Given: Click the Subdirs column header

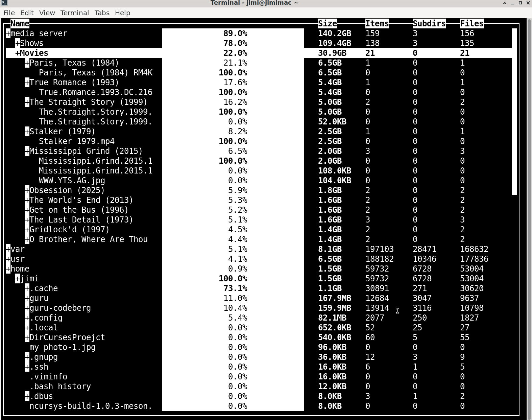Looking at the screenshot, I should [429, 24].
